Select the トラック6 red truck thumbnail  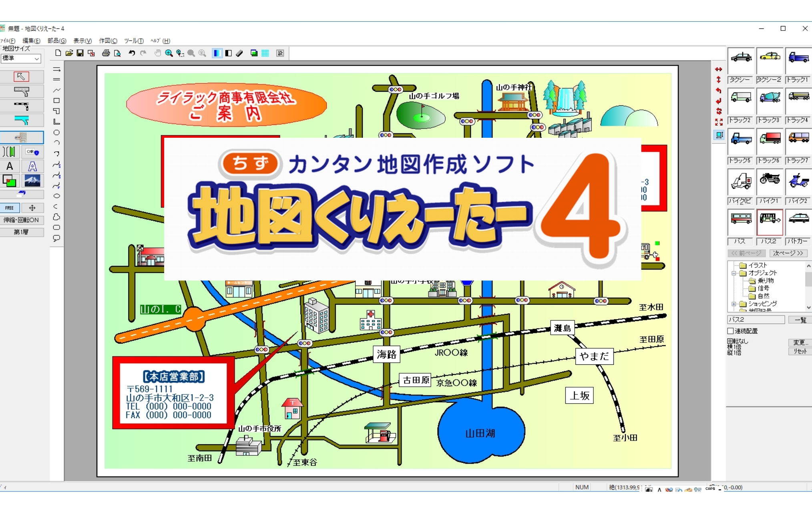tap(770, 142)
